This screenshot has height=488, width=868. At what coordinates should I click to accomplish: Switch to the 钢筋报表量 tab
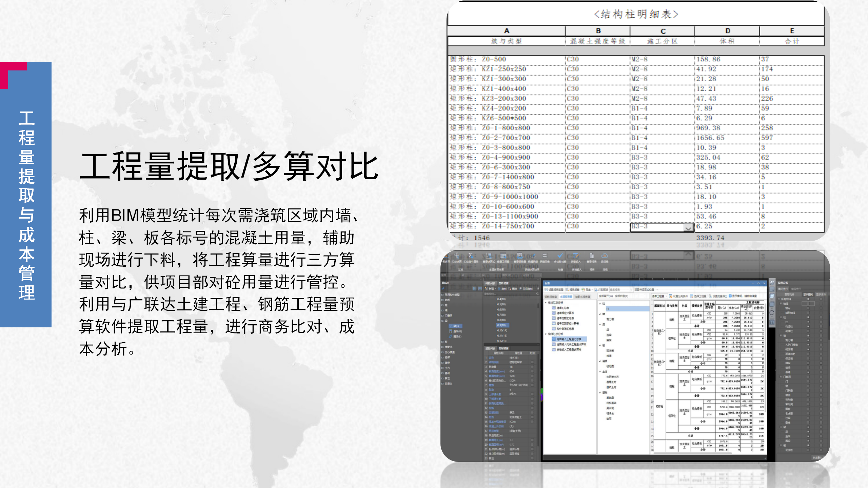pos(550,296)
